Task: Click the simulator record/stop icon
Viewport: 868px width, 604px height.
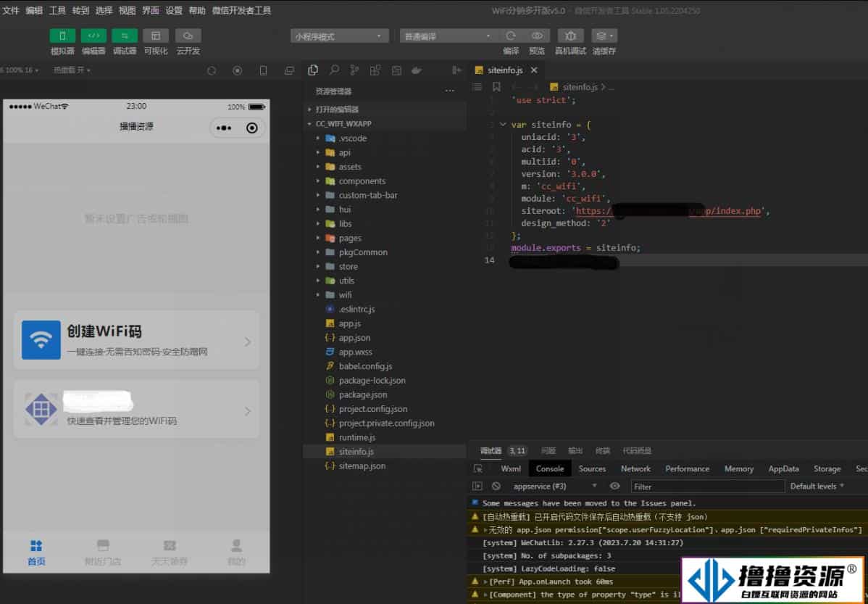Action: pyautogui.click(x=238, y=70)
